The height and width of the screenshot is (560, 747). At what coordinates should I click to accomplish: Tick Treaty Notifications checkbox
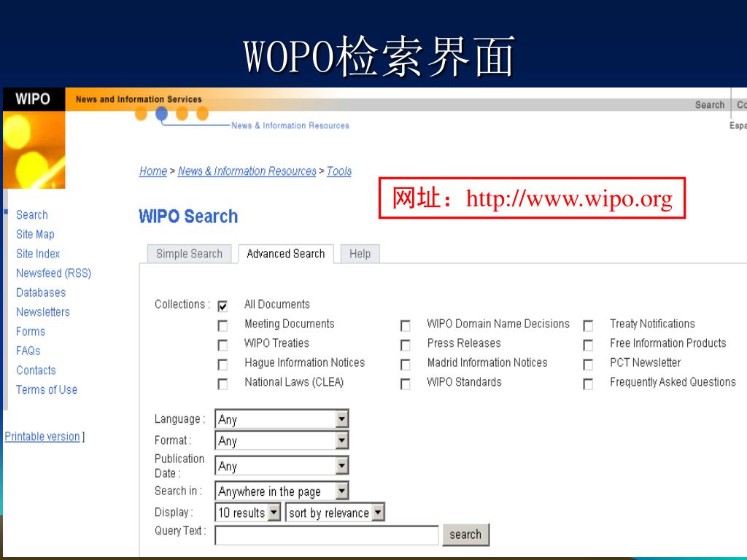point(589,325)
